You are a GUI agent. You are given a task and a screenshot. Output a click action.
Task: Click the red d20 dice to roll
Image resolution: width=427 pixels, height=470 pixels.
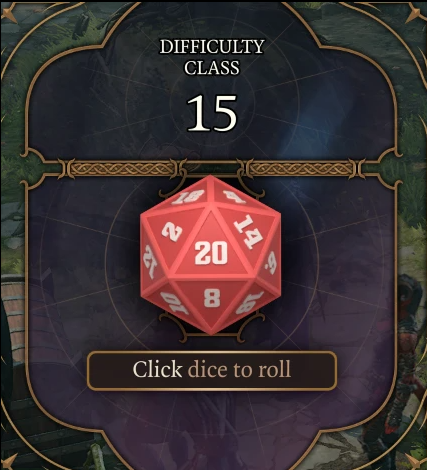210,255
